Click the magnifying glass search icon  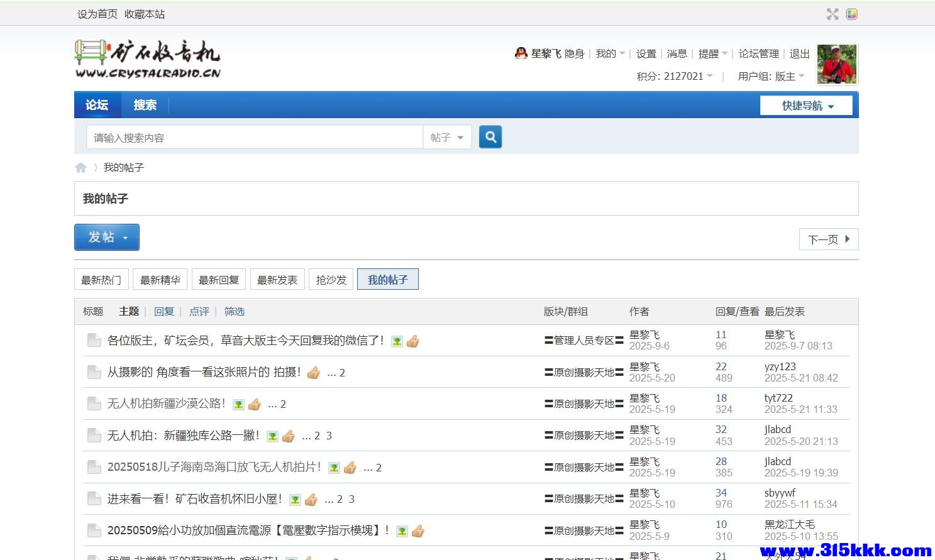[490, 136]
